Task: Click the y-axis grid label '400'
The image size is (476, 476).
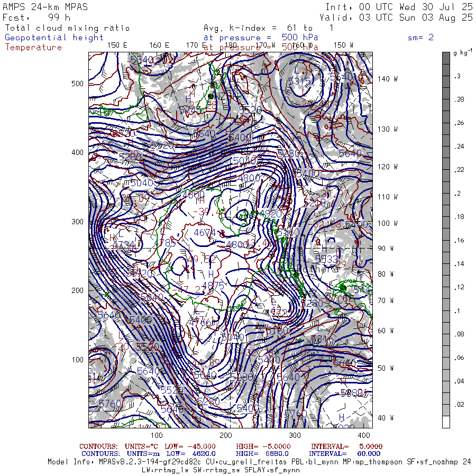Action: (77, 152)
